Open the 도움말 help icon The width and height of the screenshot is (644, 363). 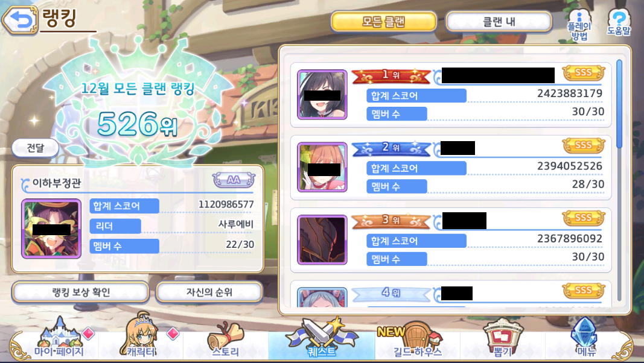tap(619, 22)
